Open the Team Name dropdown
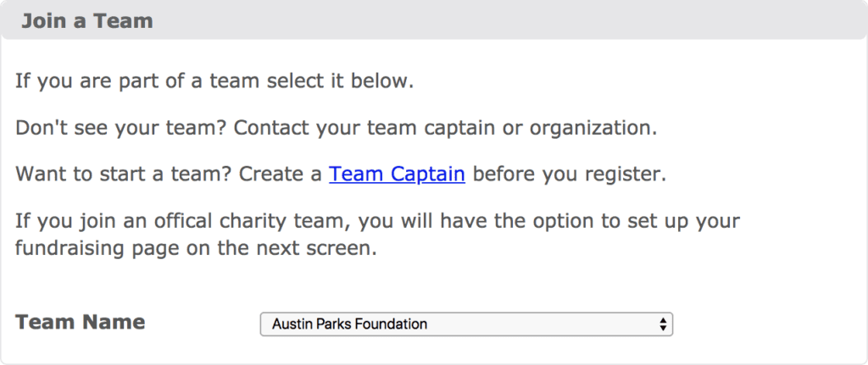The height and width of the screenshot is (365, 868). point(465,324)
